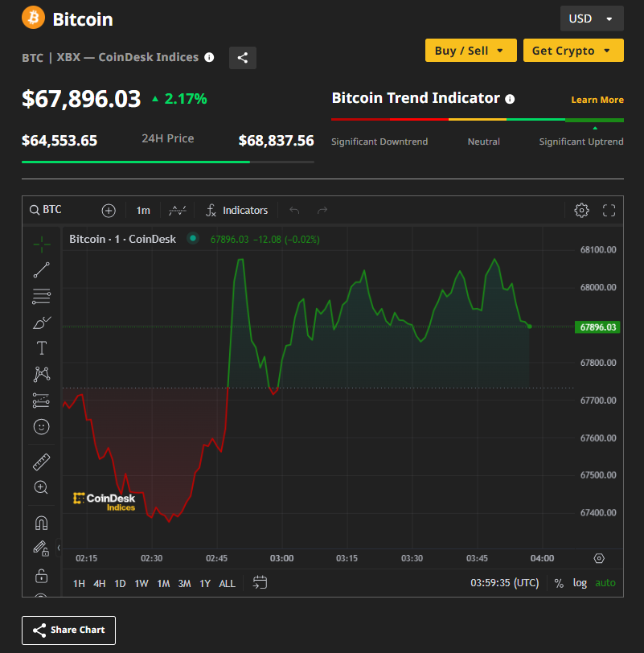Add a symbol to compare
Viewport: 644px width, 653px height.
(109, 211)
